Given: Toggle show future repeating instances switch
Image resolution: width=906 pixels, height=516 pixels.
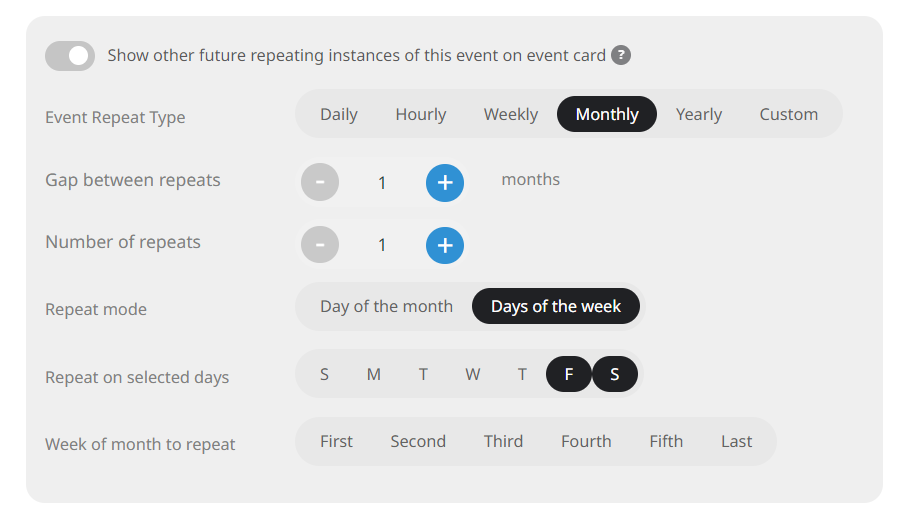Looking at the screenshot, I should pyautogui.click(x=70, y=56).
